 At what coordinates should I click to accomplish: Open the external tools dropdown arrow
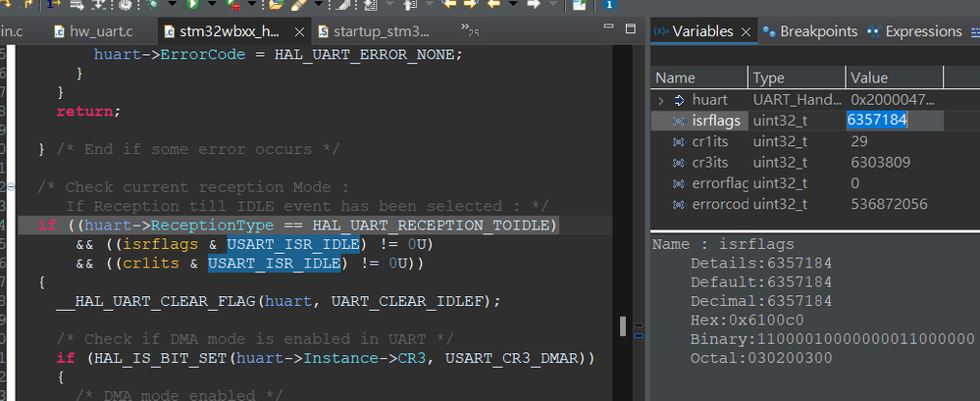[254, 4]
